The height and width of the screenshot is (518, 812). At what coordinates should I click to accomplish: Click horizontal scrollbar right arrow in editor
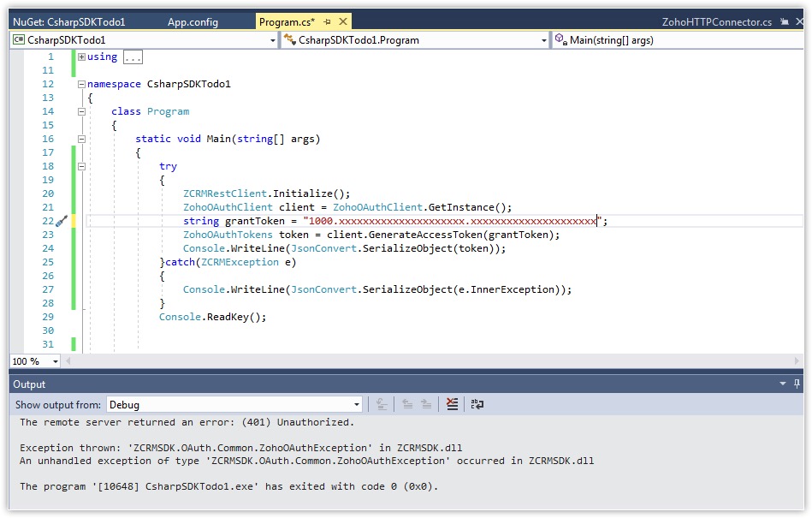pyautogui.click(x=797, y=361)
